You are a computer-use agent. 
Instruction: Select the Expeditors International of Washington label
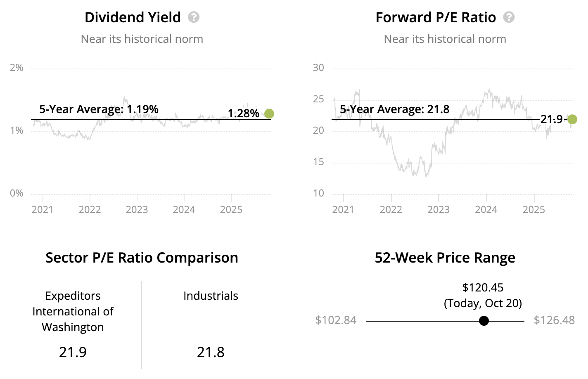pos(73,311)
